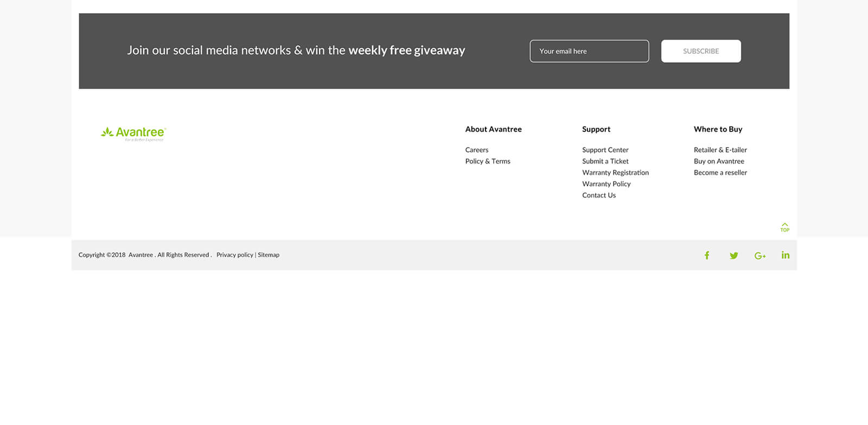This screenshot has height=425, width=868.
Task: Click the Your email here field
Action: (x=589, y=51)
